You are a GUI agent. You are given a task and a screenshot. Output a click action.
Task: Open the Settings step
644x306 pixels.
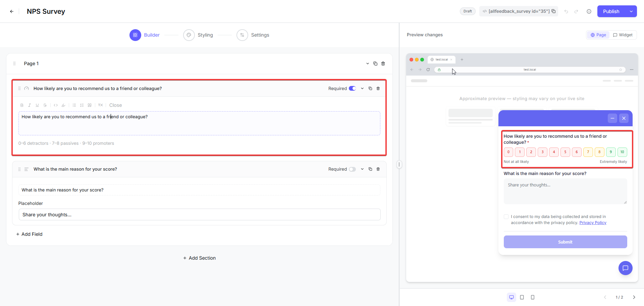tap(253, 35)
